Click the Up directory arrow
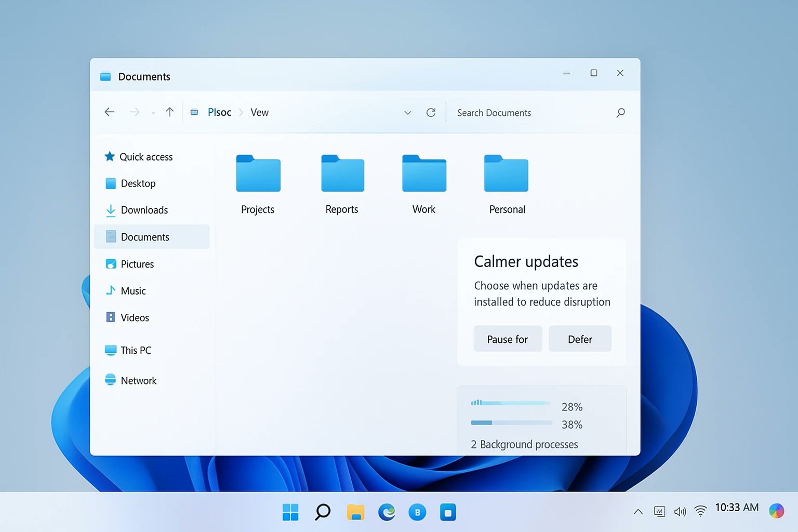This screenshot has height=532, width=798. point(169,112)
